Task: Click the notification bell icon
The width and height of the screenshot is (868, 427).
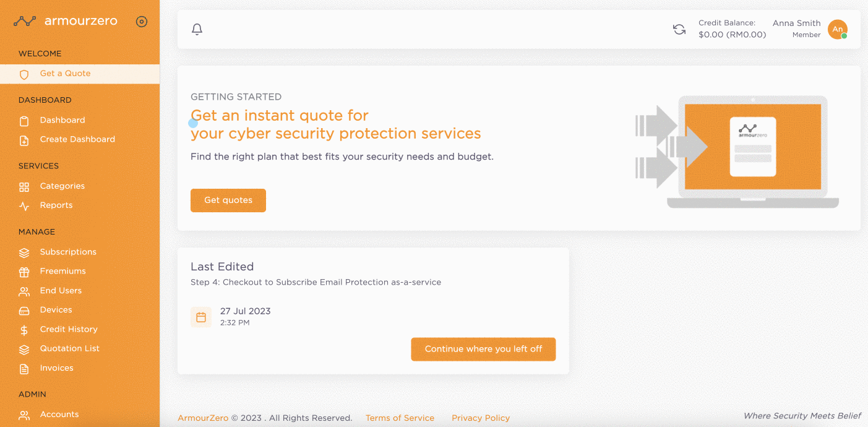Action: (x=197, y=29)
